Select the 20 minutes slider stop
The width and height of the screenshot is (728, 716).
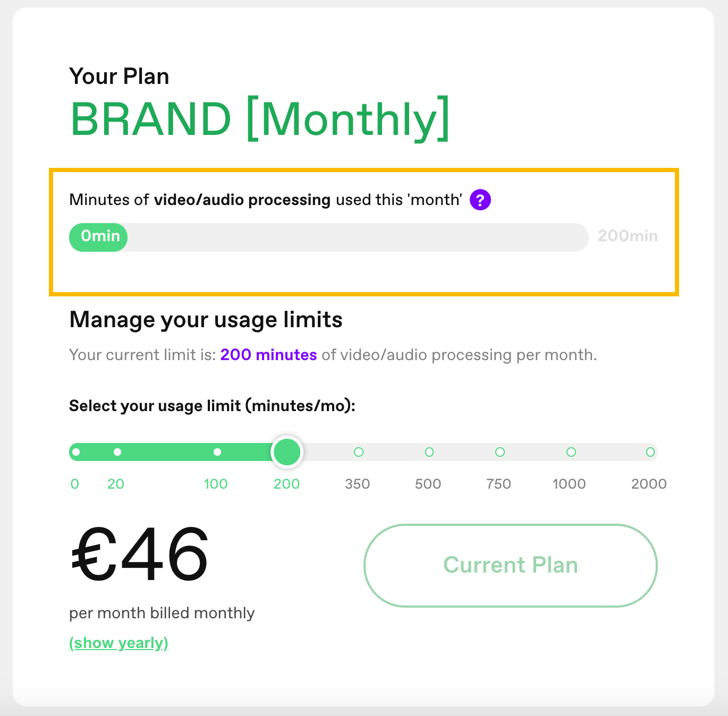click(117, 452)
